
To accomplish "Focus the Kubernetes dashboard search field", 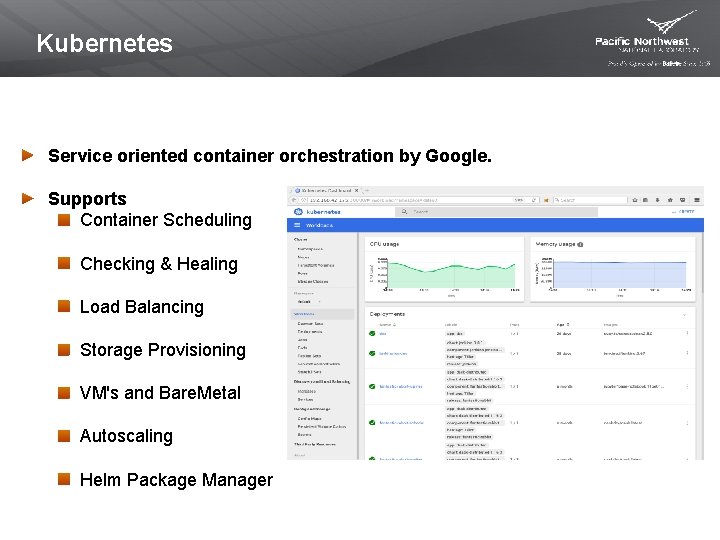I will [x=496, y=212].
